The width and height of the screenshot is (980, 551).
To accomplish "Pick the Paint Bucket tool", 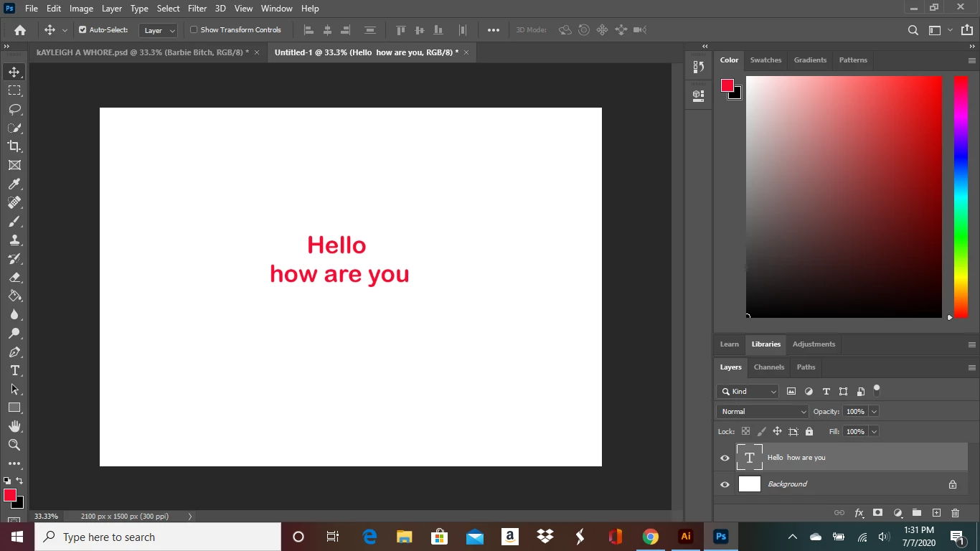I will pyautogui.click(x=14, y=296).
